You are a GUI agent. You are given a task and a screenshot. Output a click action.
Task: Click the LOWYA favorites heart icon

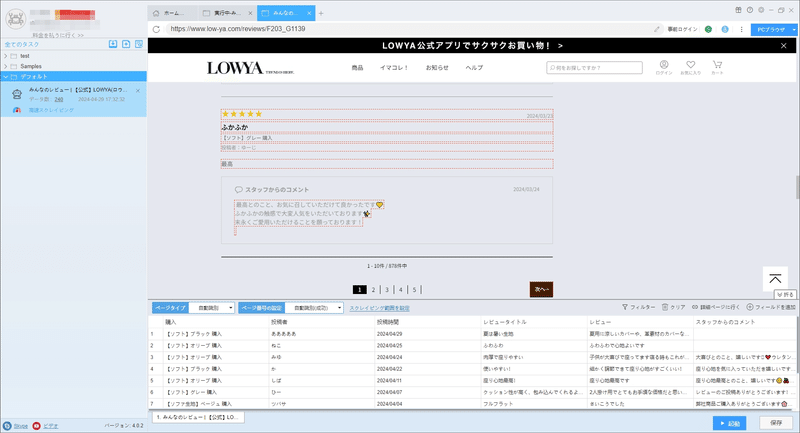coord(690,67)
